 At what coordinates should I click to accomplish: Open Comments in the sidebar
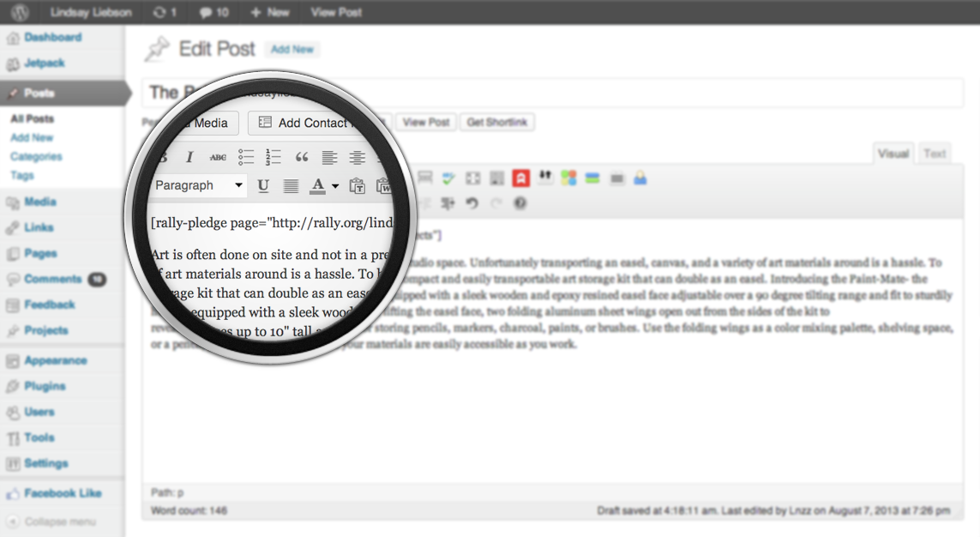point(53,279)
